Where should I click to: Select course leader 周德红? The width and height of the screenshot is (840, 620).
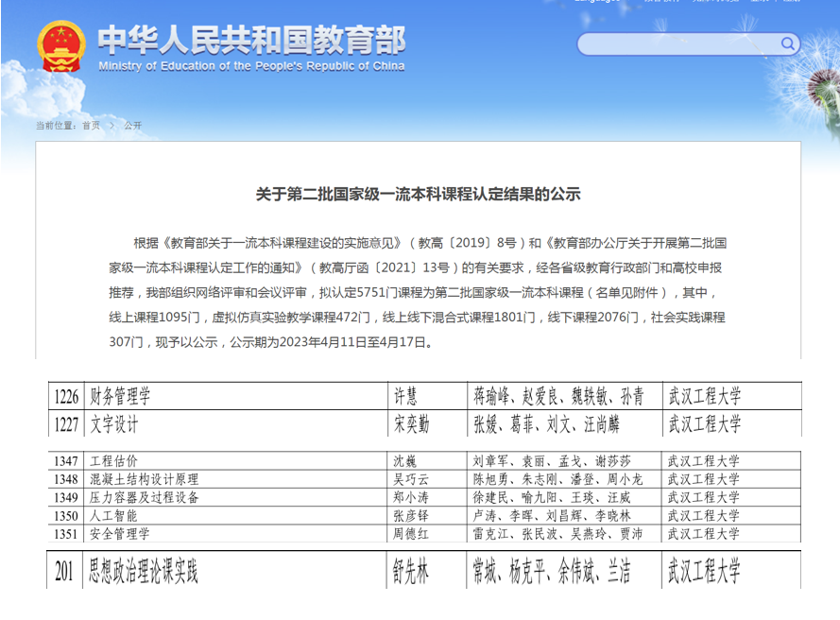coord(411,534)
